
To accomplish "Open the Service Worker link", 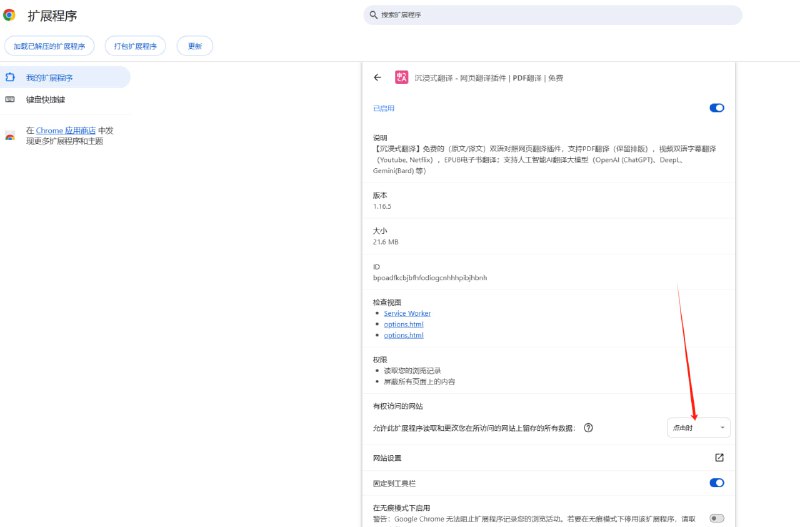I will point(407,313).
